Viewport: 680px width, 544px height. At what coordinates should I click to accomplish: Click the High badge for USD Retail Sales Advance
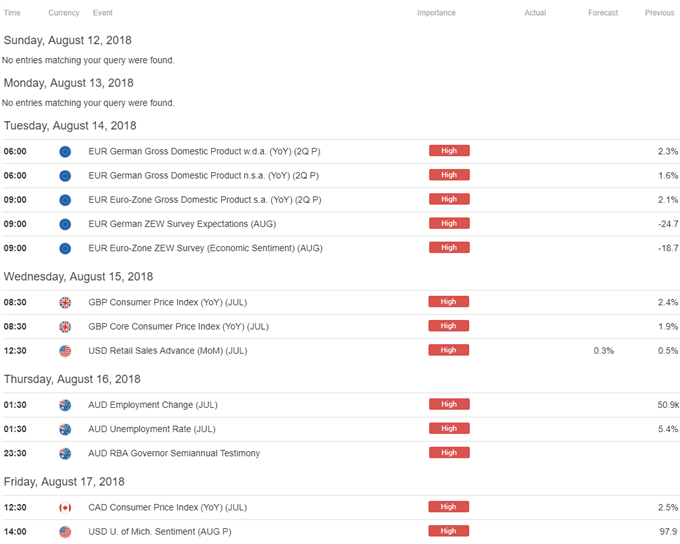tap(448, 350)
